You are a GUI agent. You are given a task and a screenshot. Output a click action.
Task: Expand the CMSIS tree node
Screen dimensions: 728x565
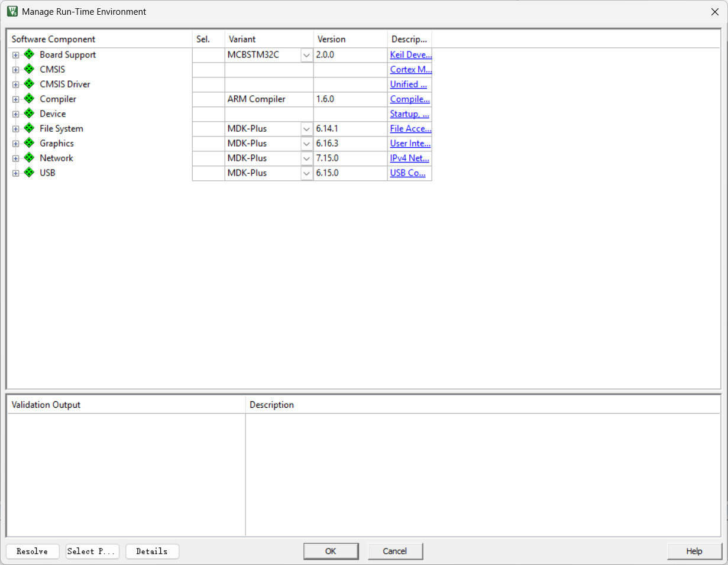pyautogui.click(x=16, y=70)
